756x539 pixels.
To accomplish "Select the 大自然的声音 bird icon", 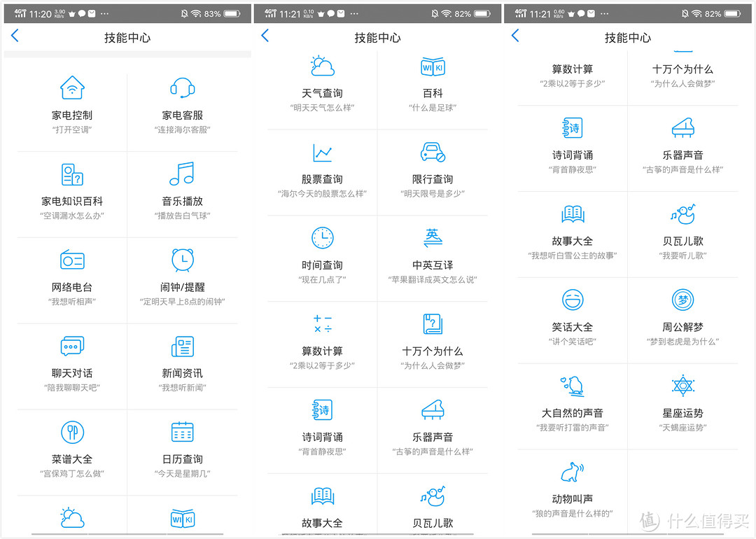I will pos(573,386).
